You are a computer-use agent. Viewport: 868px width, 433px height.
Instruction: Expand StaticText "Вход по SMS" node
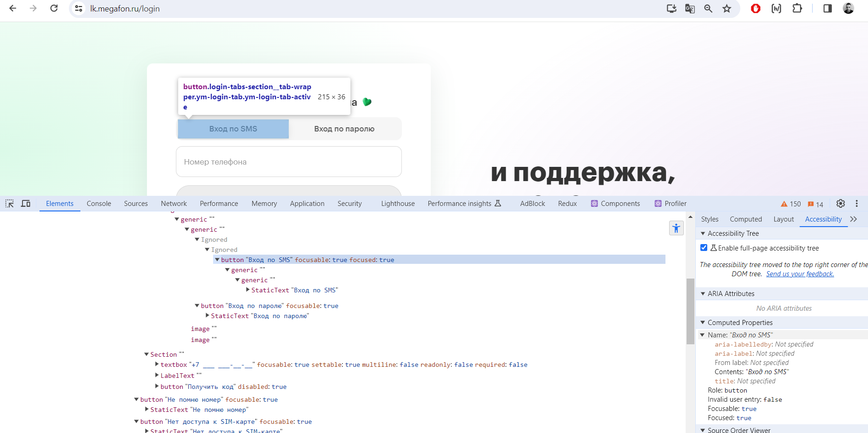click(x=248, y=290)
